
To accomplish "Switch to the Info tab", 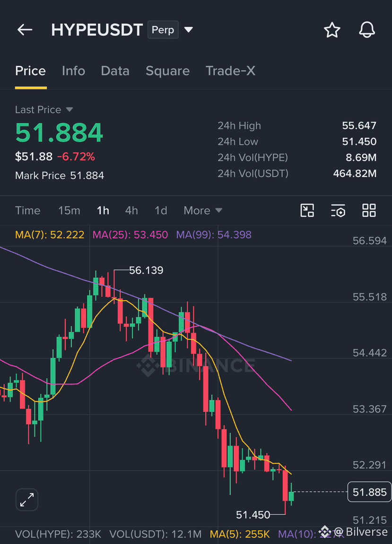I will pyautogui.click(x=73, y=71).
